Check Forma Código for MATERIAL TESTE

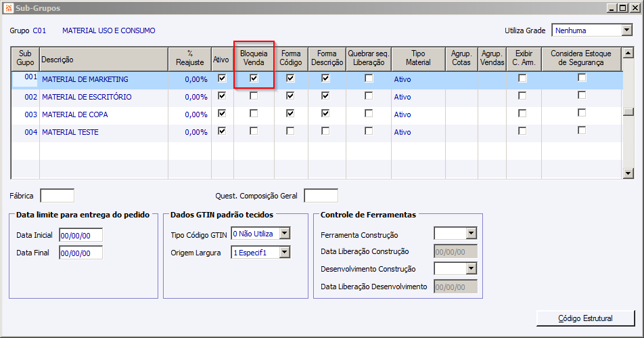tap(290, 131)
